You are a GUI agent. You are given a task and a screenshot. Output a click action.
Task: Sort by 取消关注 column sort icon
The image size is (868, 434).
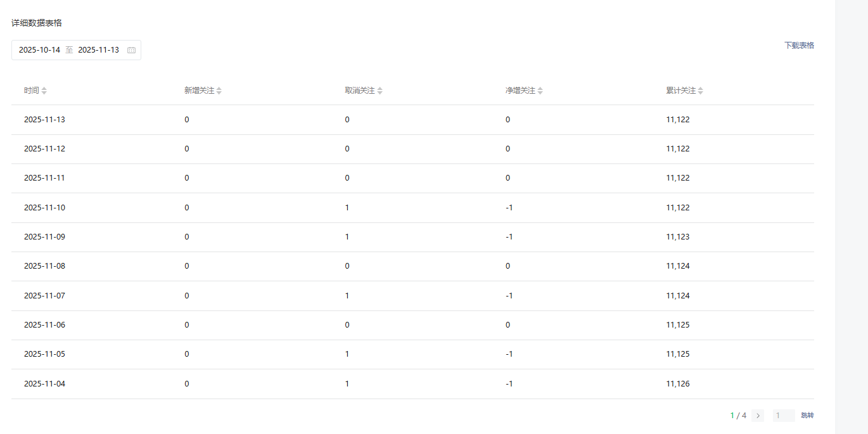[x=380, y=91]
